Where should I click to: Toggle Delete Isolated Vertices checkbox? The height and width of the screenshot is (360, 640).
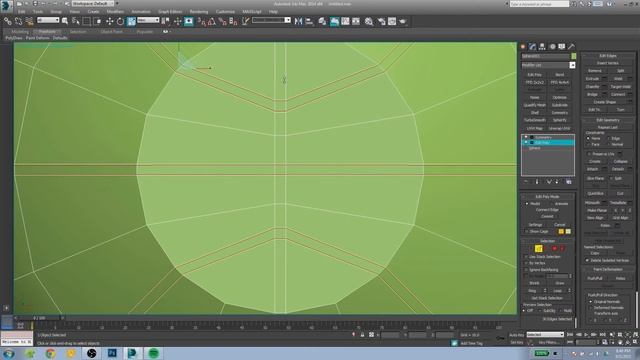[587, 260]
